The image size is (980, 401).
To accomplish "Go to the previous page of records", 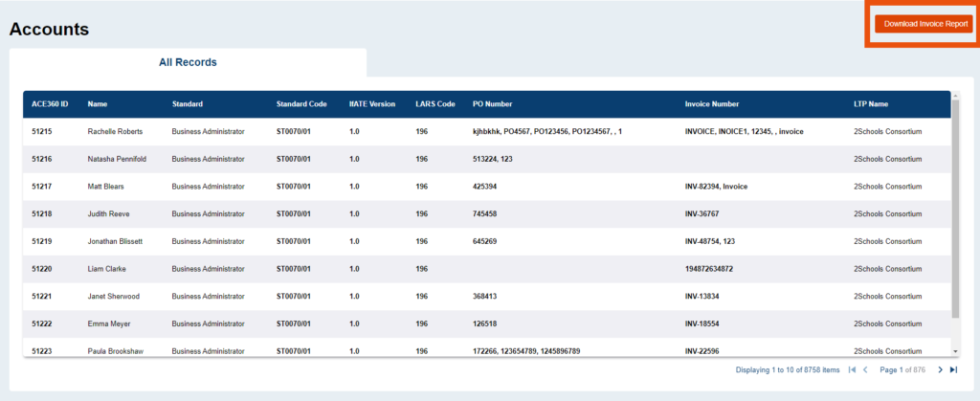I will [x=865, y=369].
